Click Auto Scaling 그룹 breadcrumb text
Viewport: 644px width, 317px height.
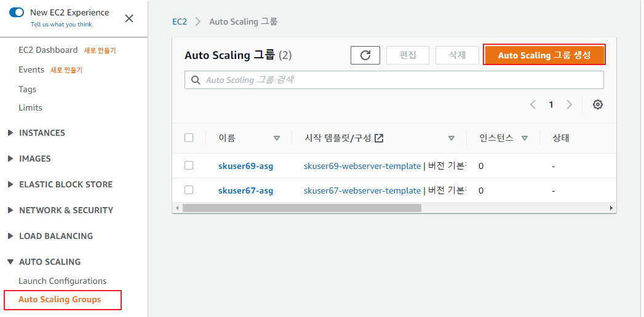click(x=244, y=22)
